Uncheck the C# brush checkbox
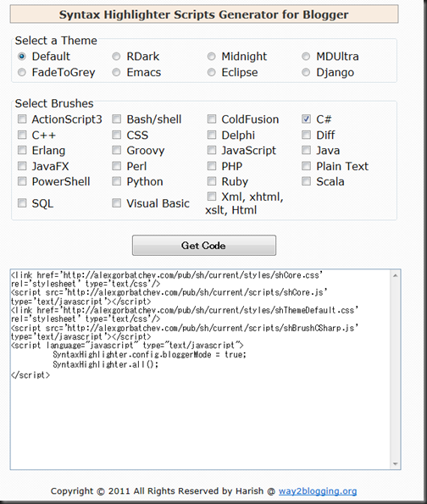The image size is (427, 504). coord(306,119)
